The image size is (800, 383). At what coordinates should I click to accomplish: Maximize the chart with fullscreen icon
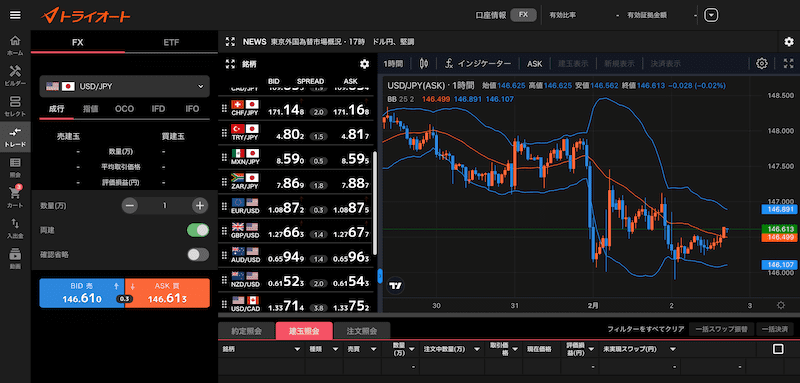[x=789, y=64]
